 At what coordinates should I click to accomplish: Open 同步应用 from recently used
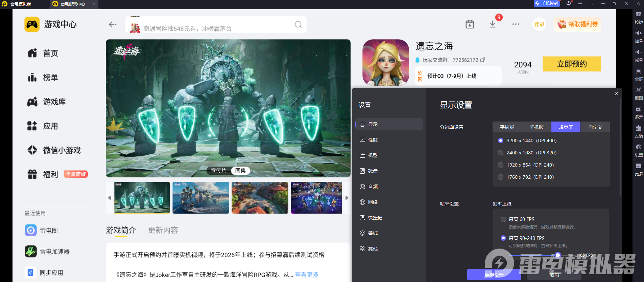44,273
